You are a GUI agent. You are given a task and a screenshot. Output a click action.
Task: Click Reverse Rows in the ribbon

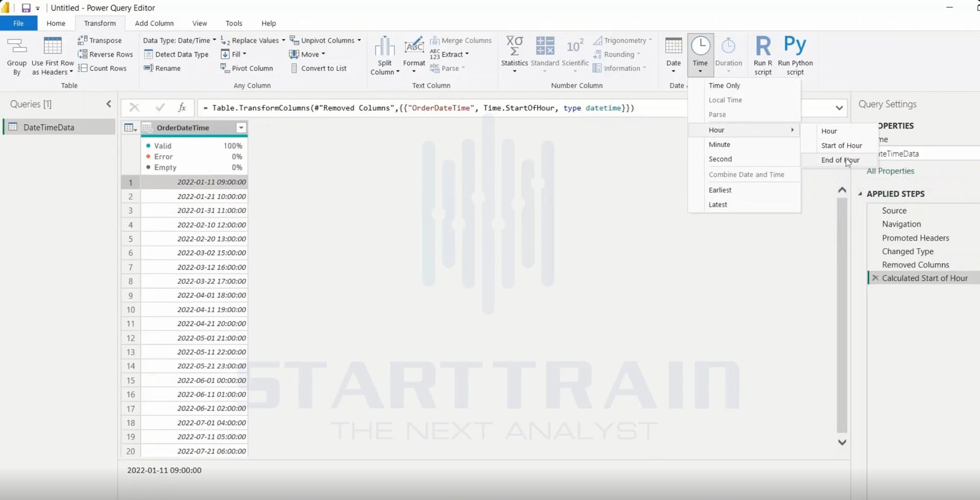105,54
